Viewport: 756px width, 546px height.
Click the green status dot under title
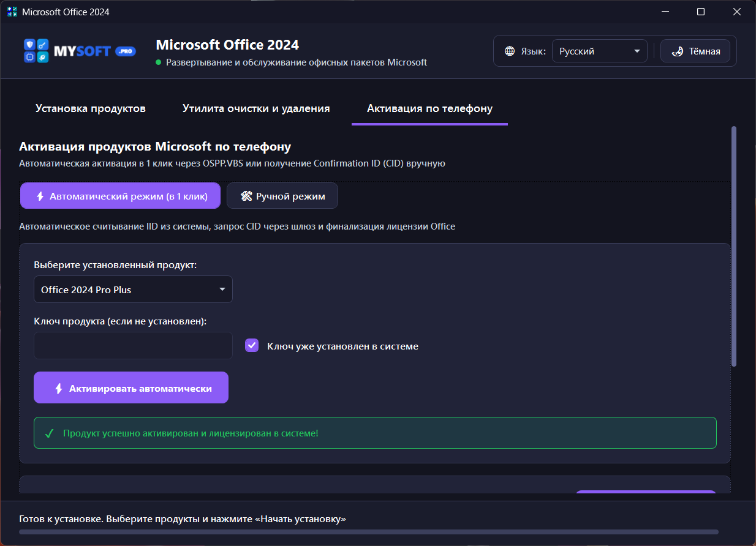[159, 62]
